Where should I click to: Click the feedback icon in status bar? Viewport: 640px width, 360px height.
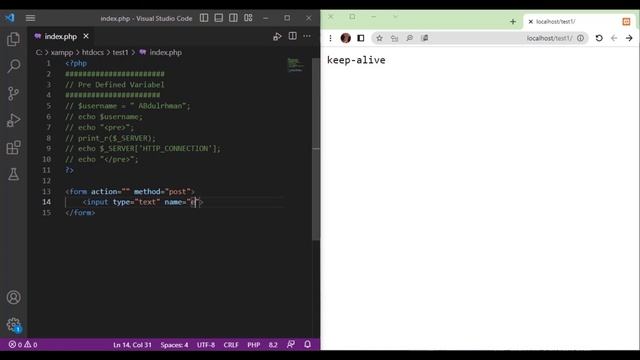[x=291, y=345]
